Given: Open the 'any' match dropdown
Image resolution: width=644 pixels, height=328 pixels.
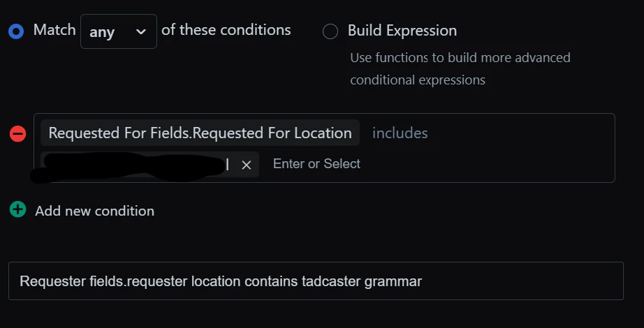Looking at the screenshot, I should (119, 31).
